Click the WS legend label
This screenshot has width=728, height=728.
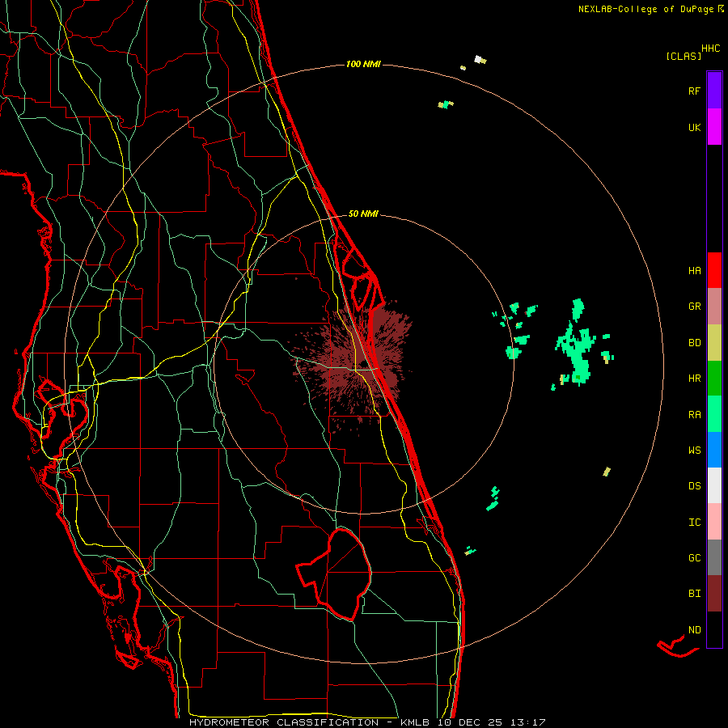point(695,451)
